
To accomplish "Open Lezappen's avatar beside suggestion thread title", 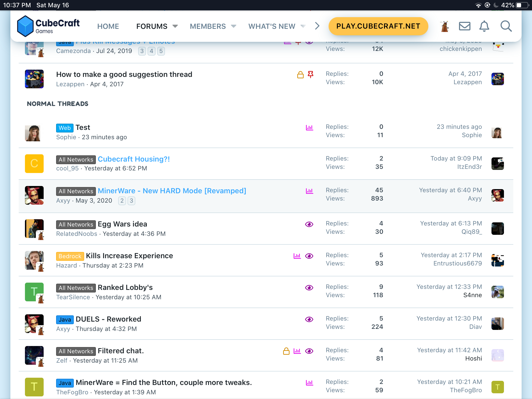I will coord(34,79).
